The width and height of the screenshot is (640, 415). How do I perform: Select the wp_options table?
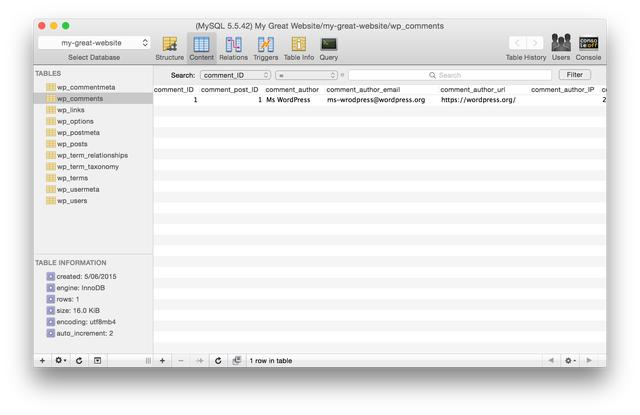(93, 122)
